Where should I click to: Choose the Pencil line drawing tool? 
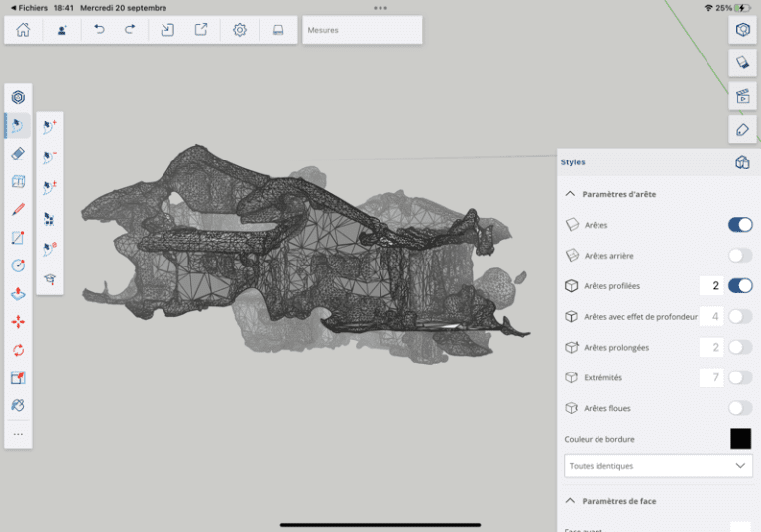18,209
